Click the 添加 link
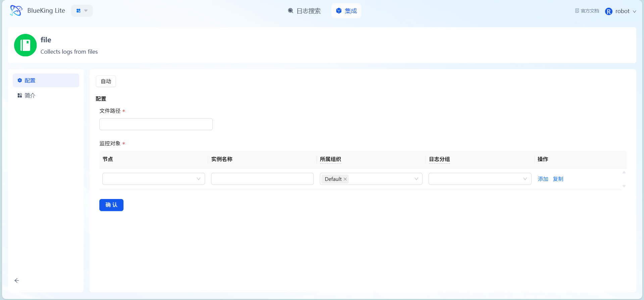 click(543, 179)
